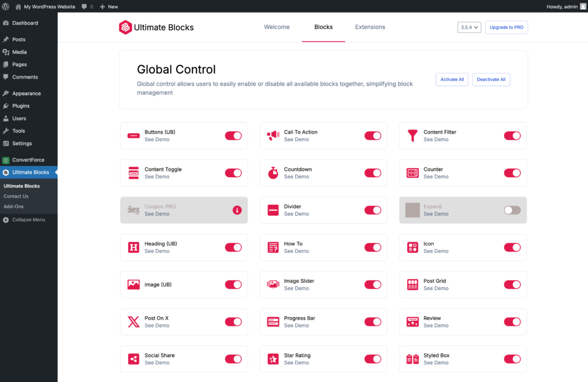Click the Post On X icon
Viewport: 588px width, 382px height.
[x=133, y=322]
